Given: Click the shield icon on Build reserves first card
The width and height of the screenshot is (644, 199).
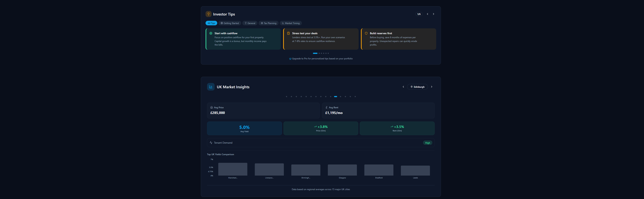Looking at the screenshot, I should coord(366,33).
